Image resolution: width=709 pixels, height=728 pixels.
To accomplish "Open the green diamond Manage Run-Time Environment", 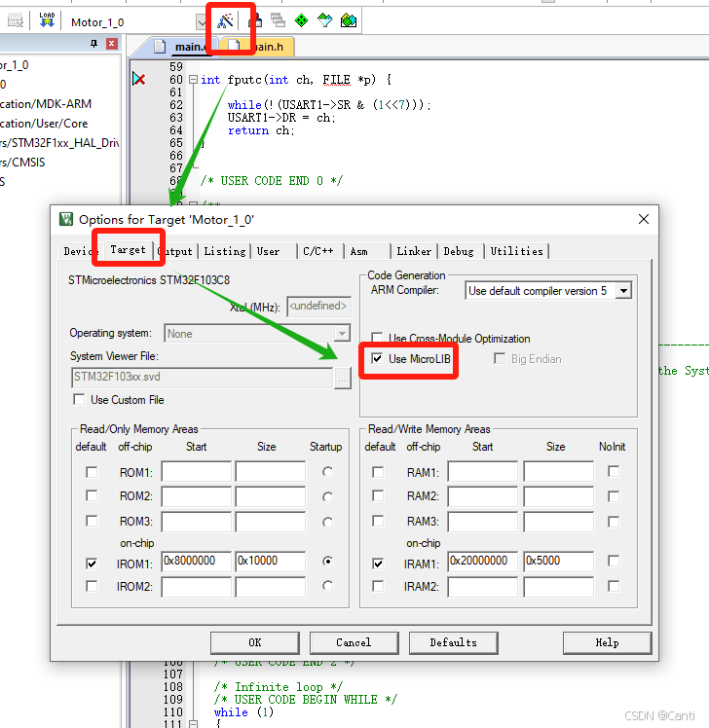I will click(302, 20).
